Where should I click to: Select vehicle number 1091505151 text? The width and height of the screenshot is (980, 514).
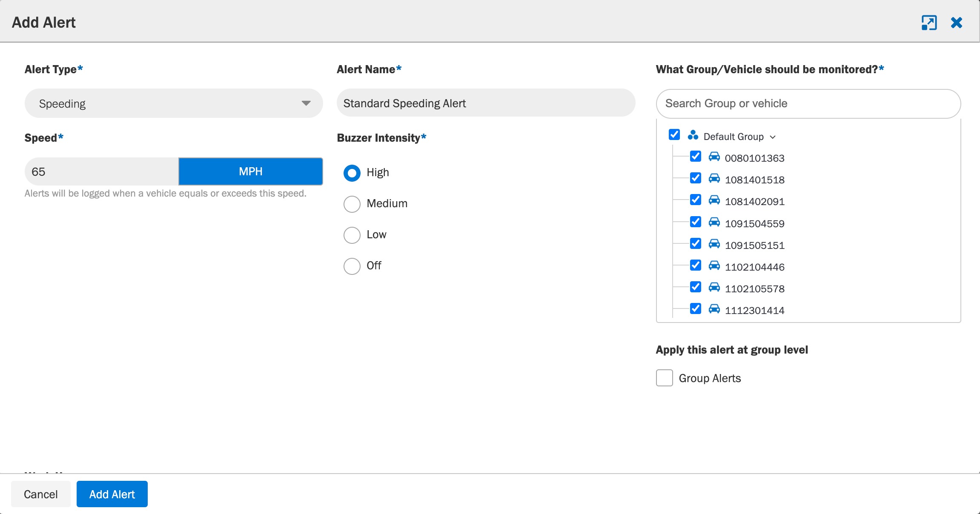755,246
